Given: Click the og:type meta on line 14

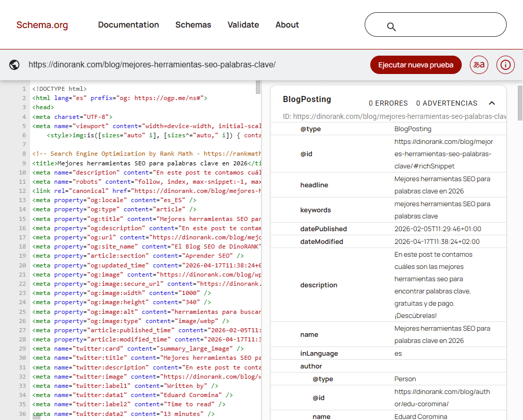Looking at the screenshot, I should click(114, 209).
